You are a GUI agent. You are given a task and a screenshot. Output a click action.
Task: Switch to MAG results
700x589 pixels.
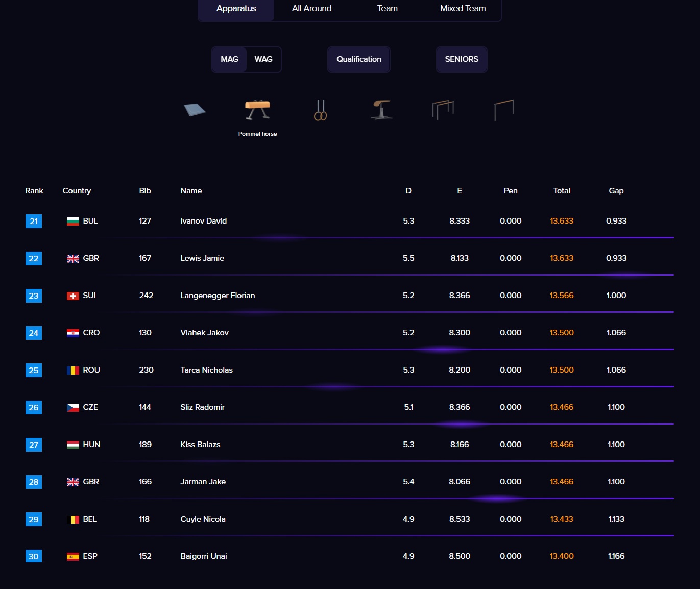coord(229,59)
